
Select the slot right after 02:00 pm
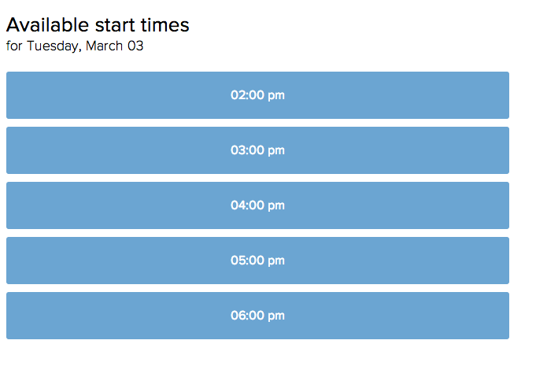[257, 150]
